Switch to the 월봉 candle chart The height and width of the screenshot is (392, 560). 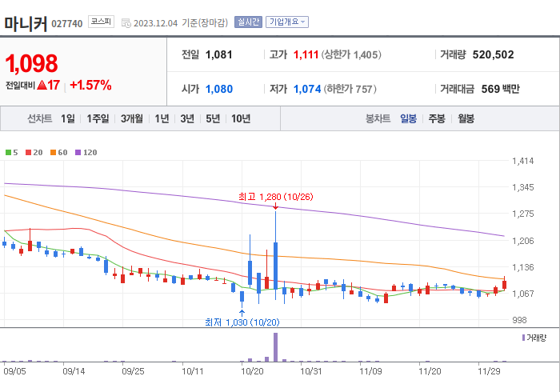[466, 118]
